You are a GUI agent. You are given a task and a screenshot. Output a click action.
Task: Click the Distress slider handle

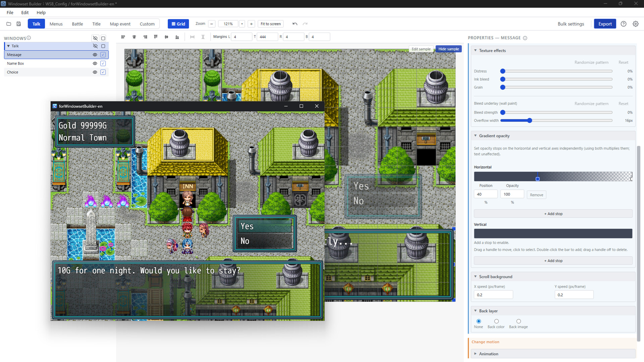(502, 71)
